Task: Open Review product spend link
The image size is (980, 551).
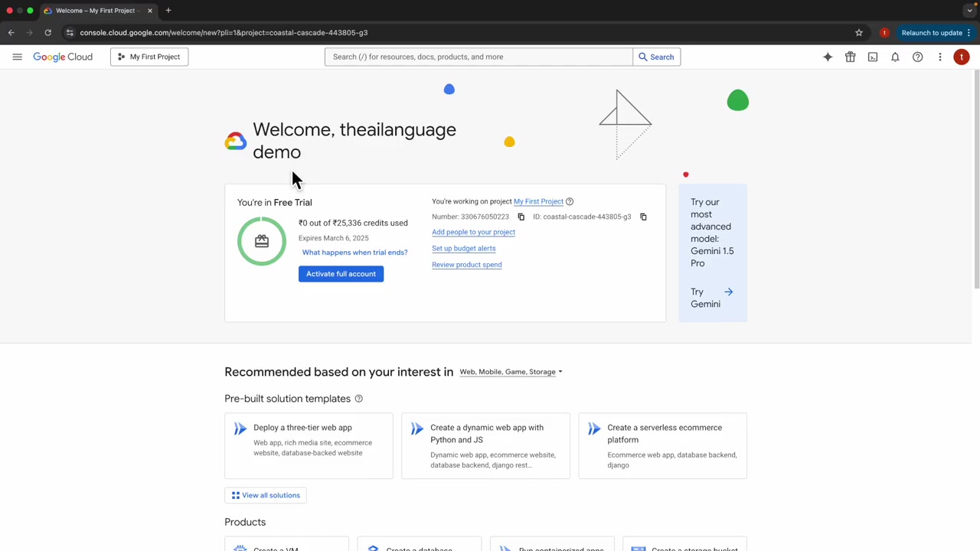Action: (466, 265)
